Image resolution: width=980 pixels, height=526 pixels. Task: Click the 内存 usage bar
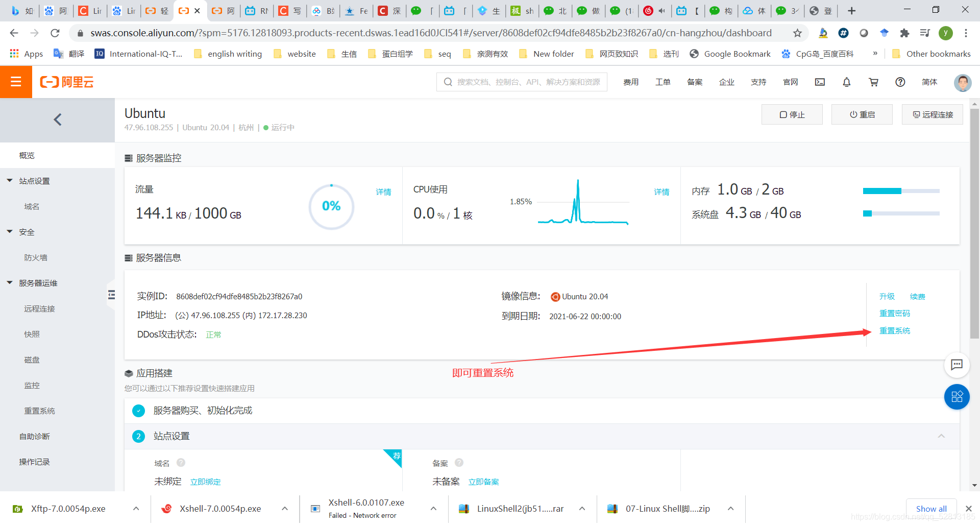point(901,191)
